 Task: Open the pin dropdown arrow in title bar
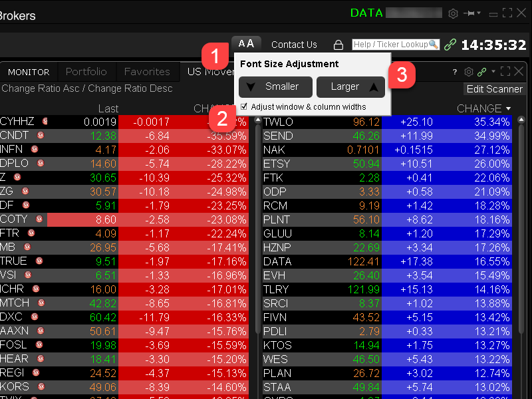pos(479,13)
